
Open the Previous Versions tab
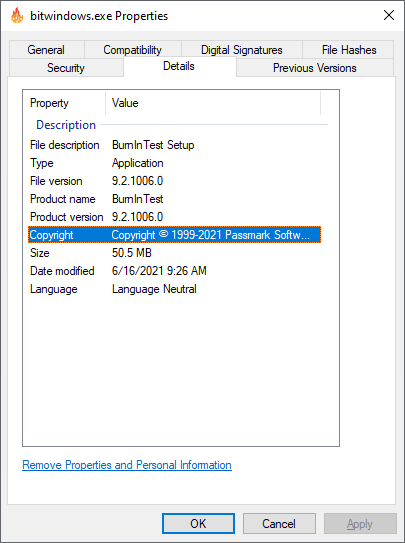click(x=314, y=68)
